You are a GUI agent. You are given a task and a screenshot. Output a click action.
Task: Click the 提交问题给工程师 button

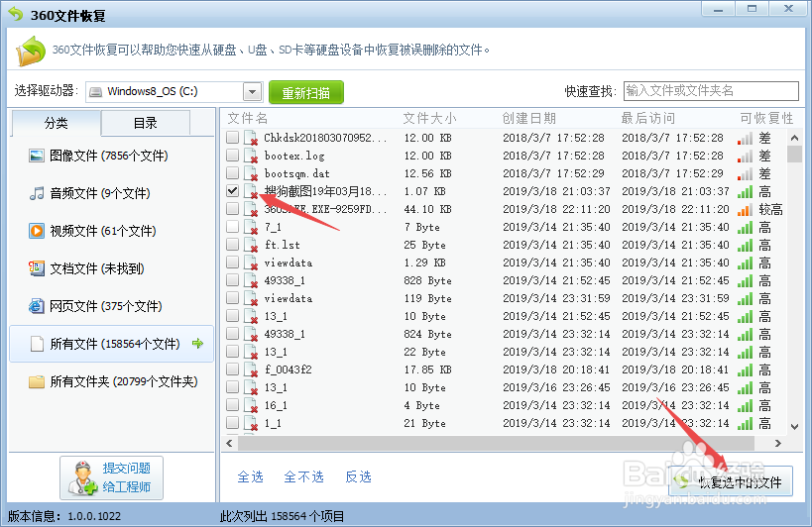111,477
